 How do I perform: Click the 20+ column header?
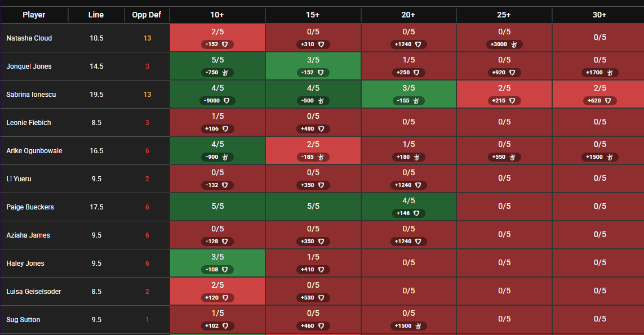coord(408,15)
